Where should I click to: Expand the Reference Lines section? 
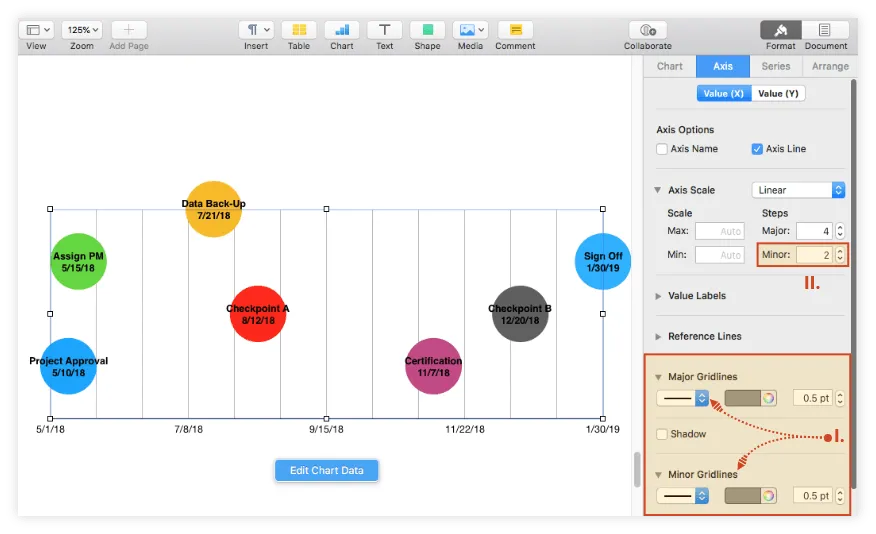point(659,337)
